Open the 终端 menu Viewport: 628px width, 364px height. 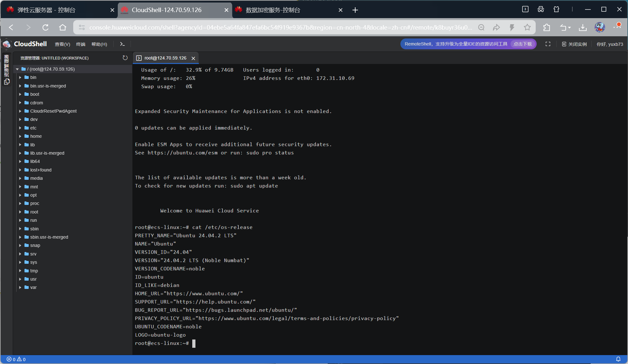[x=81, y=44]
